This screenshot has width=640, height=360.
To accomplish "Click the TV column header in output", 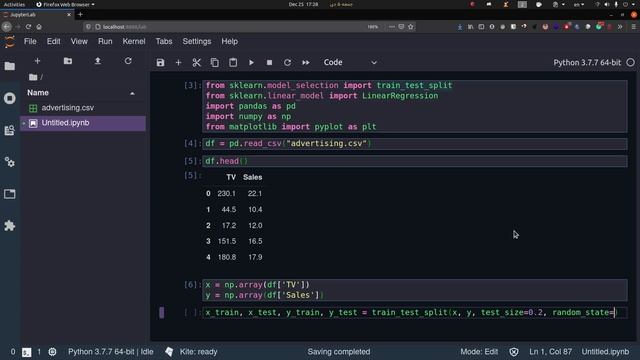I will tap(231, 177).
